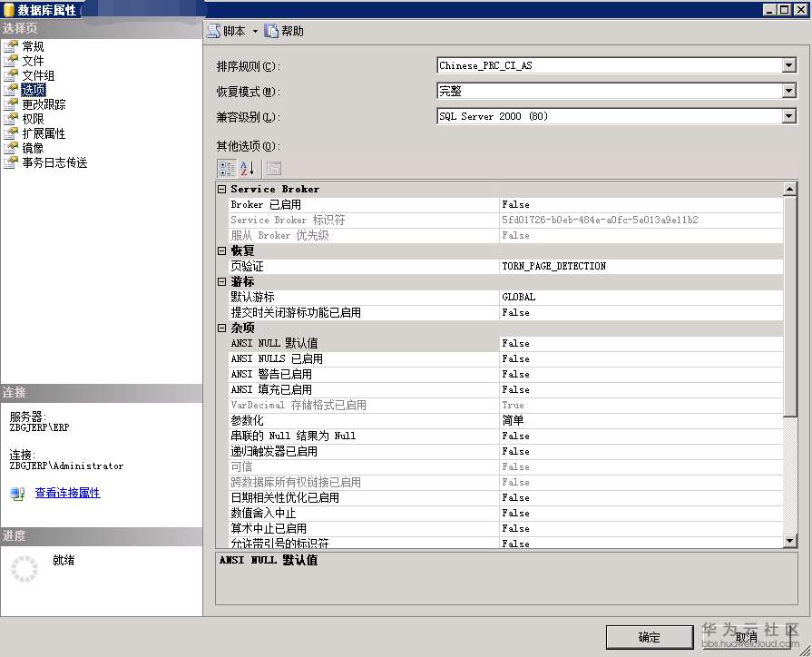Click the 帮助 help icon

tap(271, 31)
